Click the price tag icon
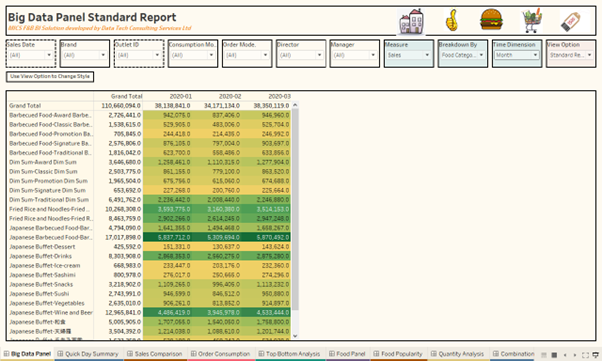602x361 pixels. 572,21
